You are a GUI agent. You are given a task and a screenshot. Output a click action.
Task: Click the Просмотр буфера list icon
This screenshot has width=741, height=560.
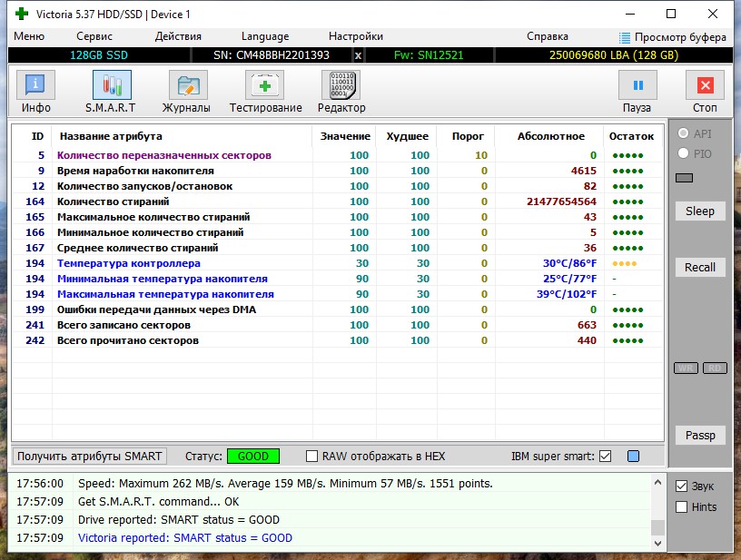625,37
